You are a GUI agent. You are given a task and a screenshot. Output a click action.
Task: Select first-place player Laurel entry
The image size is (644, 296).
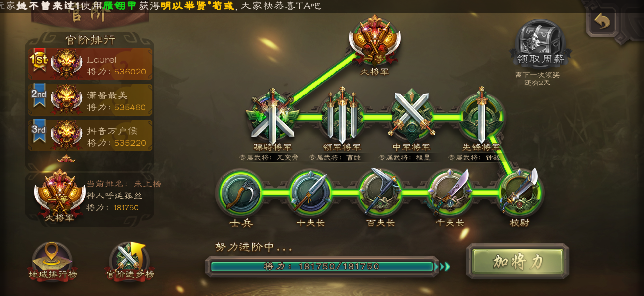90,64
